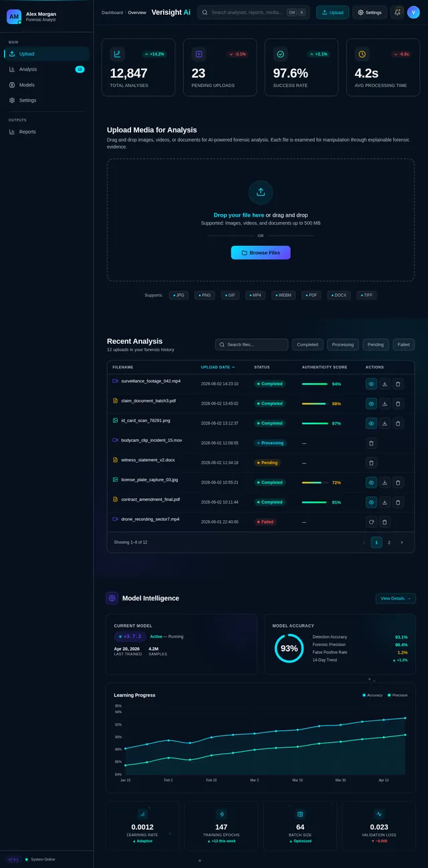Click the Learning Rate card icon
The height and width of the screenshot is (868, 428).
click(142, 814)
